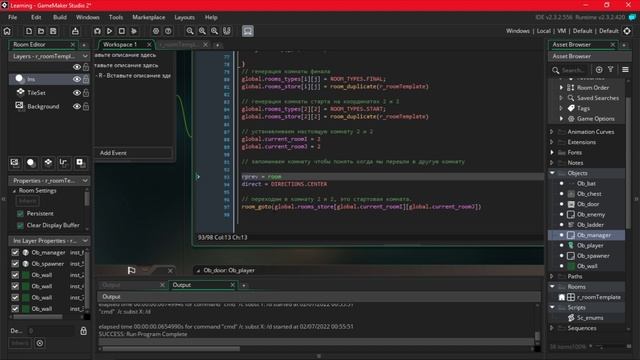Expand the Extensions folder

(552, 142)
